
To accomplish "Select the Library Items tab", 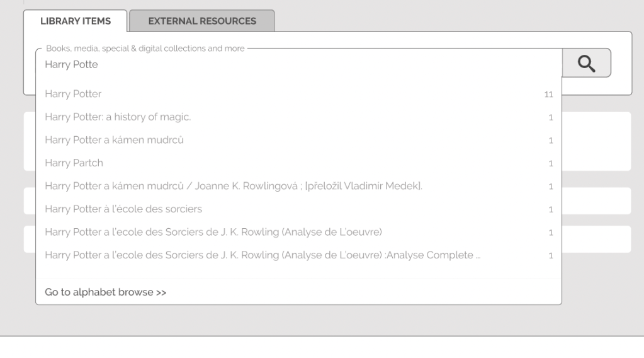I will [x=76, y=21].
